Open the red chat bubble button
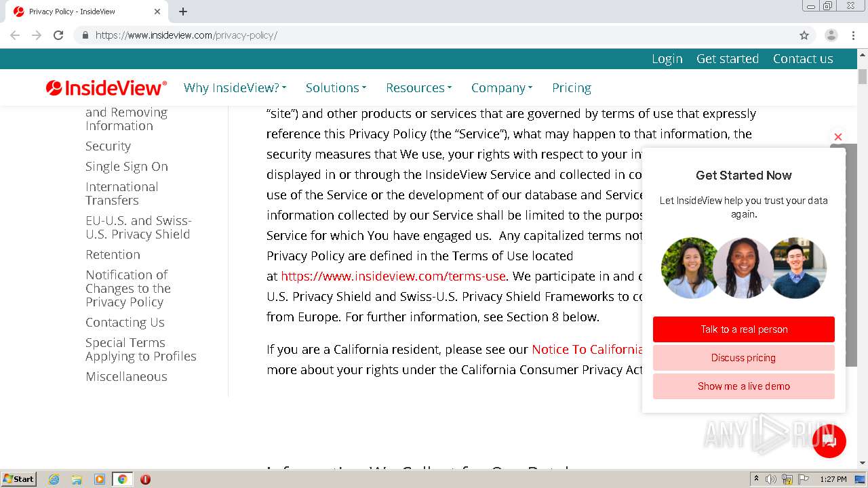 pos(829,441)
